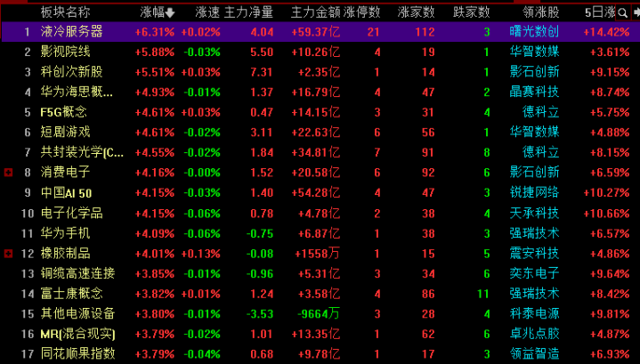The width and height of the screenshot is (640, 364).
Task: Open leading stock 强瑞技术 in 华为手机 row
Action: pyautogui.click(x=534, y=233)
